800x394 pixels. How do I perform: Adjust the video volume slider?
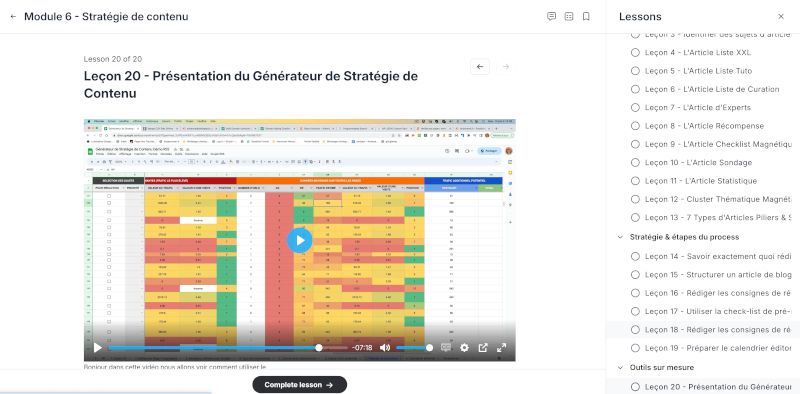(x=414, y=348)
